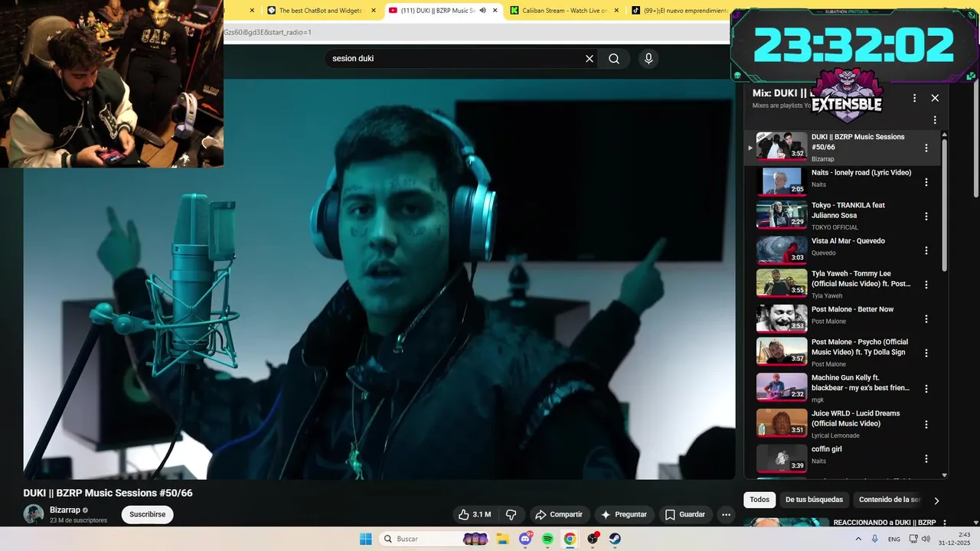Select 'Post Malone - Better Now' title
This screenshot has height=551, width=980.
[x=852, y=309]
